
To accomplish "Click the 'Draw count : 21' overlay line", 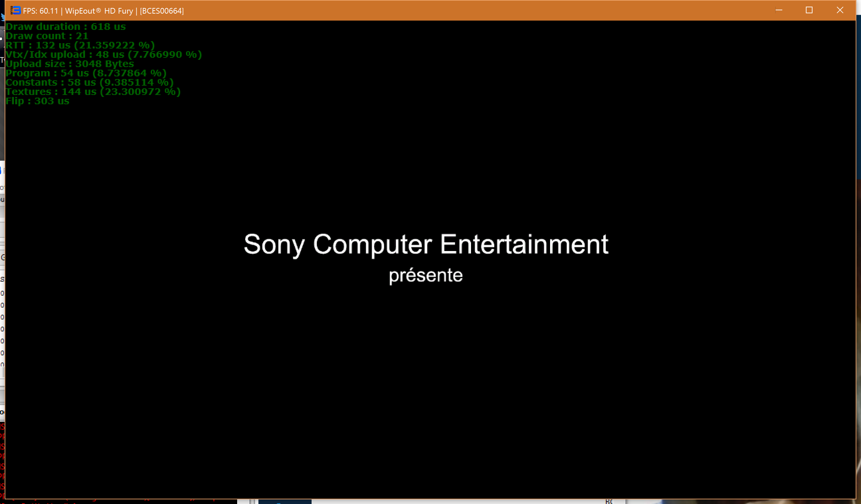I will click(47, 36).
